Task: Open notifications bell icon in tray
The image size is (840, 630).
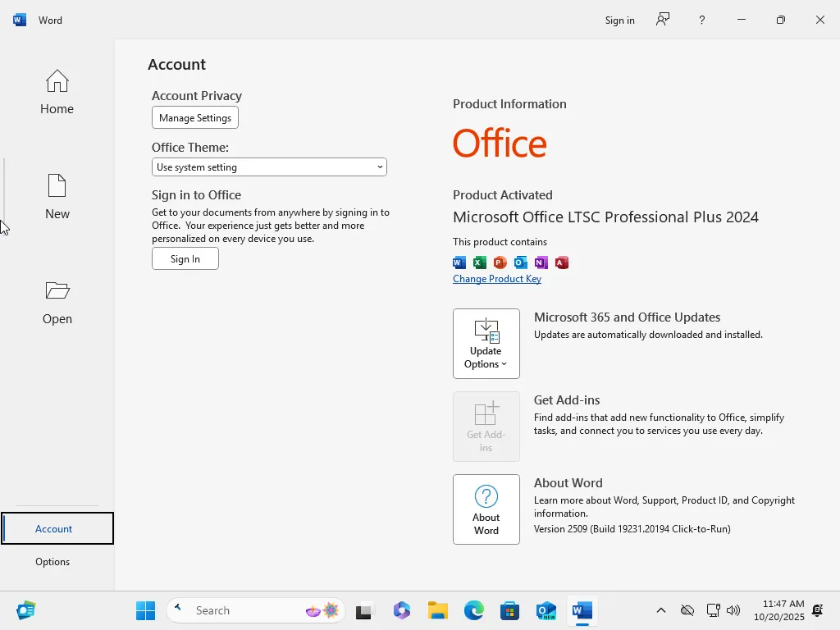Action: click(818, 610)
